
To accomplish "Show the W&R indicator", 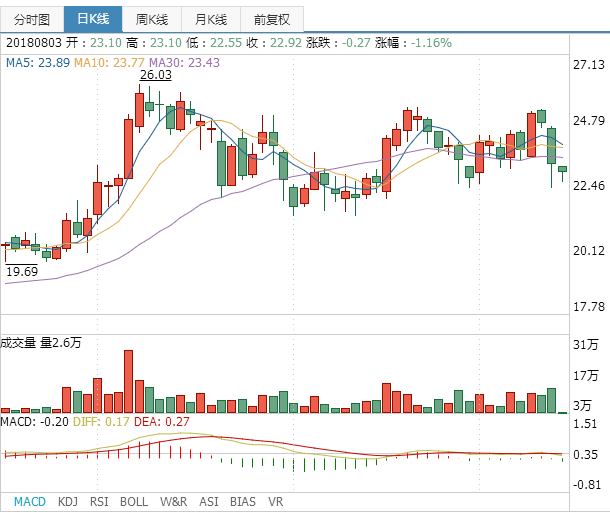I will (174, 502).
